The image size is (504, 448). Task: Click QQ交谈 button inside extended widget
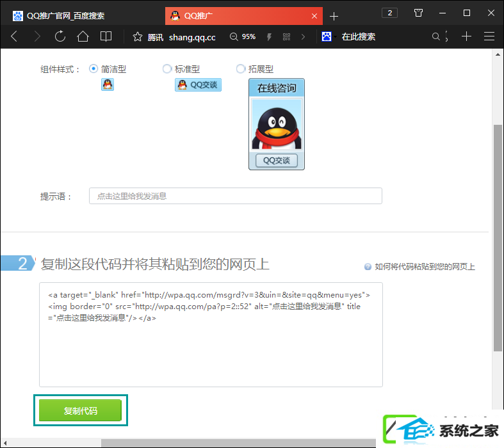pyautogui.click(x=277, y=160)
